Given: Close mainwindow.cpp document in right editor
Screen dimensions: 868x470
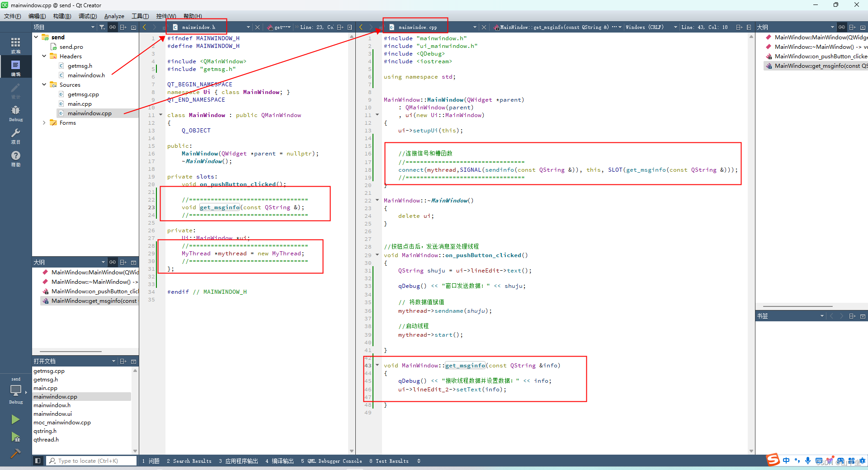Looking at the screenshot, I should [484, 27].
